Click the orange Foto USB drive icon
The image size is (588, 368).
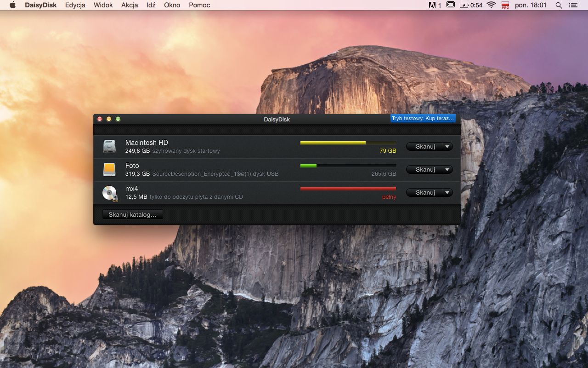pyautogui.click(x=109, y=169)
